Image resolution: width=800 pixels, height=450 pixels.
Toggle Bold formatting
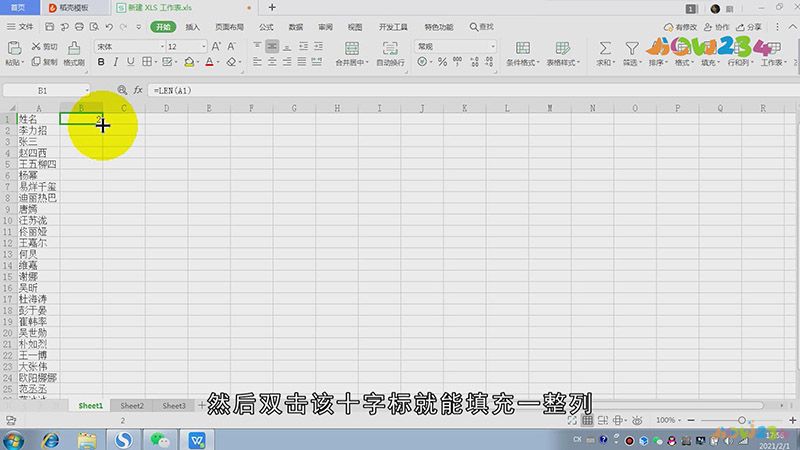coord(101,62)
